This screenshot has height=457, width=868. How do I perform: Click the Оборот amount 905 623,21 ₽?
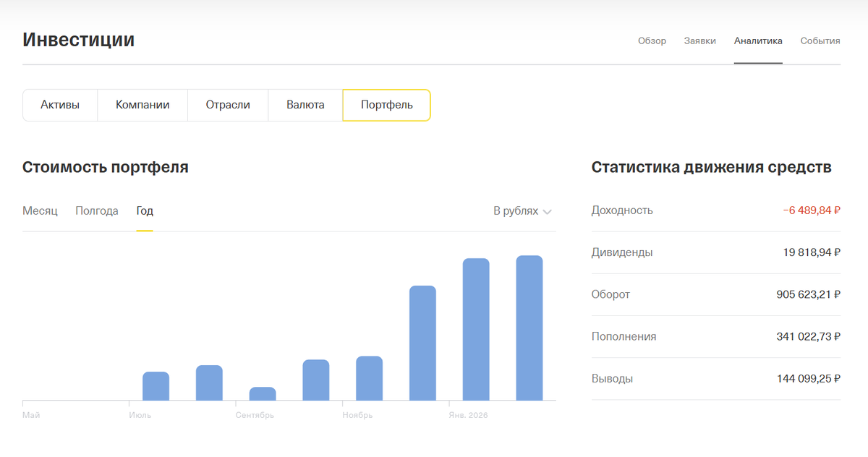click(808, 294)
